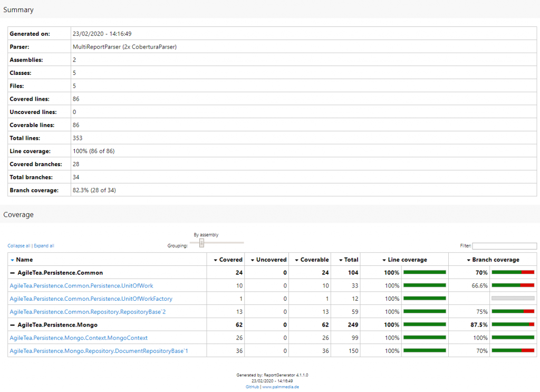Visit www.palmmedia.de link in footer
Image resolution: width=540 pixels, height=392 pixels.
pyautogui.click(x=281, y=387)
